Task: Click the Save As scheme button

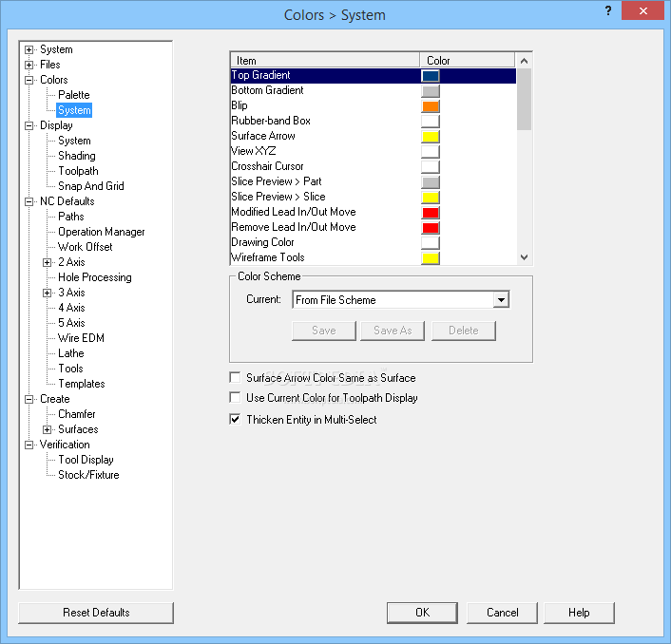Action: tap(393, 331)
